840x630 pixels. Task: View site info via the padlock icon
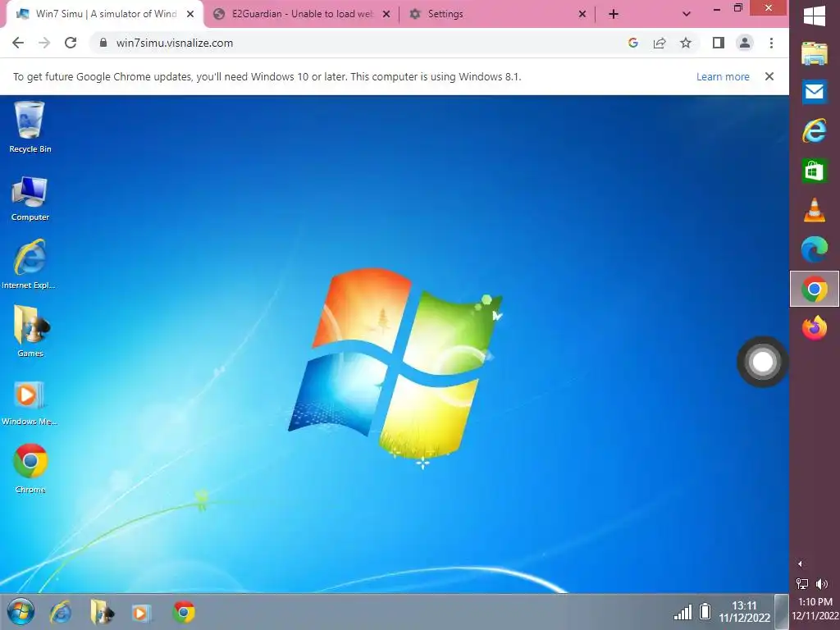pos(103,43)
